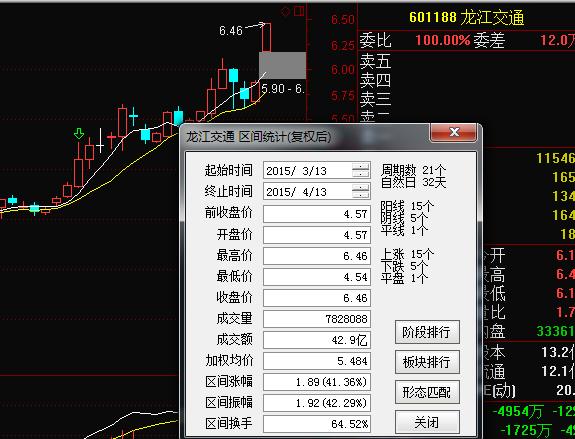The height and width of the screenshot is (439, 575).
Task: Select the 开盘价 value field
Action: coord(317,235)
